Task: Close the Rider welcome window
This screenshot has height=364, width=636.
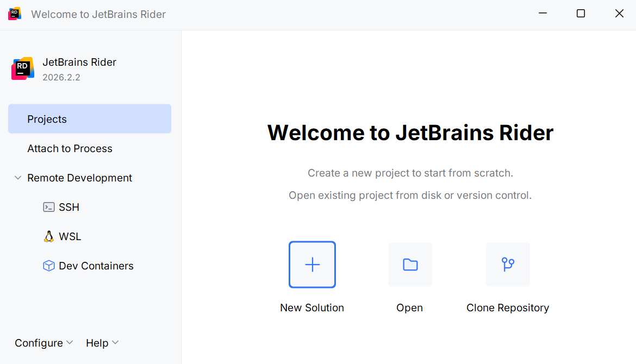Action: [x=619, y=14]
